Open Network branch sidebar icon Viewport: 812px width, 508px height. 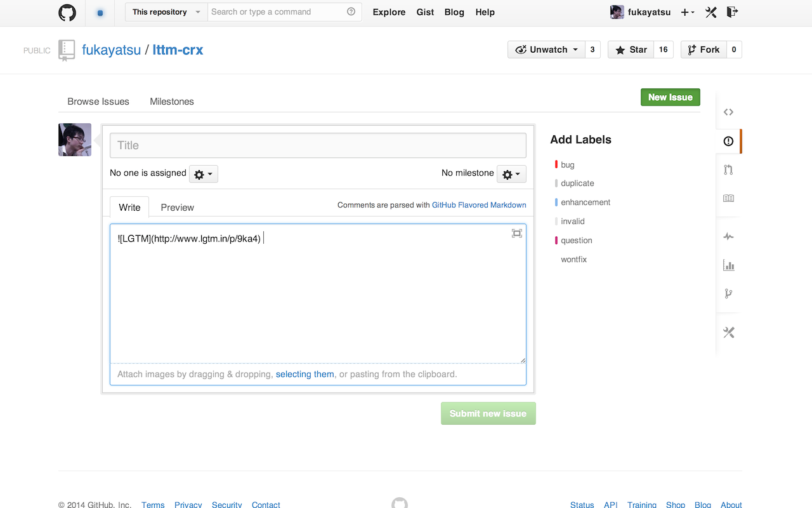[x=728, y=293]
